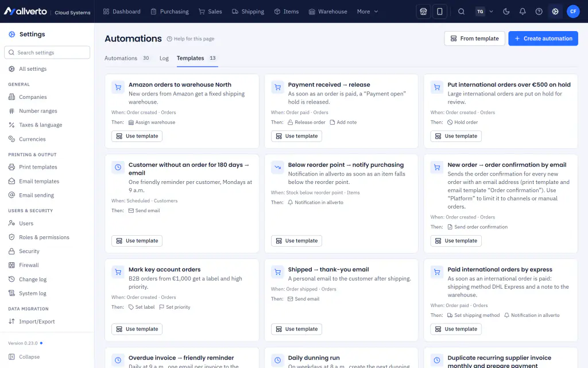Open global search magnifier icon

point(461,11)
